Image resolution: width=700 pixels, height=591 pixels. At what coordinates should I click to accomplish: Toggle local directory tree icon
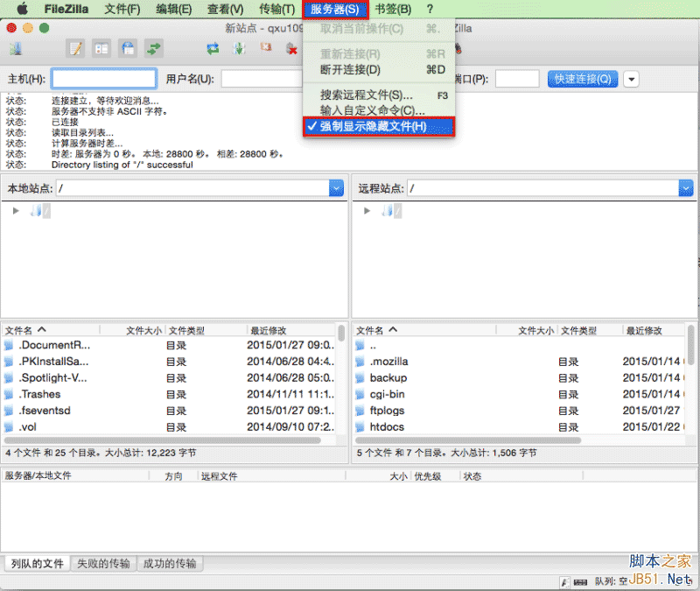tap(101, 48)
